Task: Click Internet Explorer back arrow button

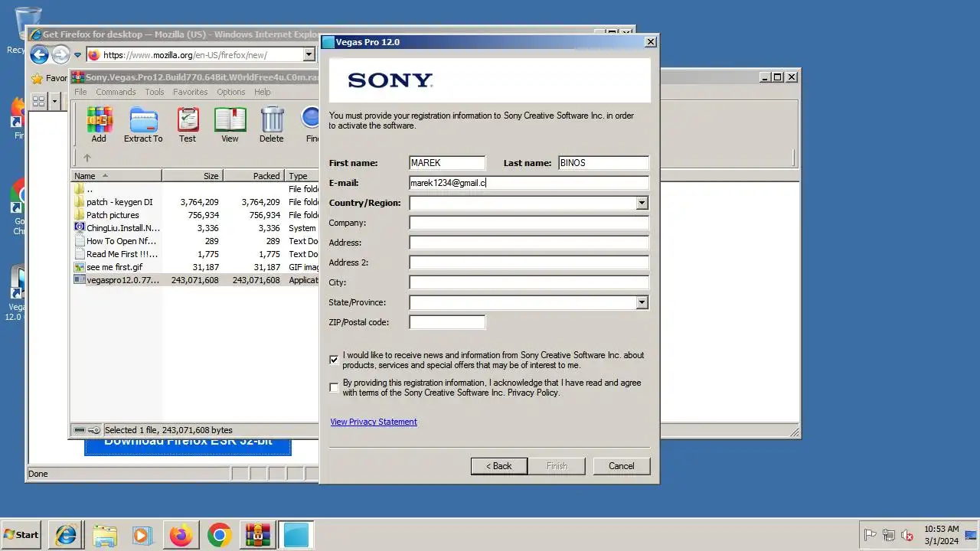Action: coord(39,54)
